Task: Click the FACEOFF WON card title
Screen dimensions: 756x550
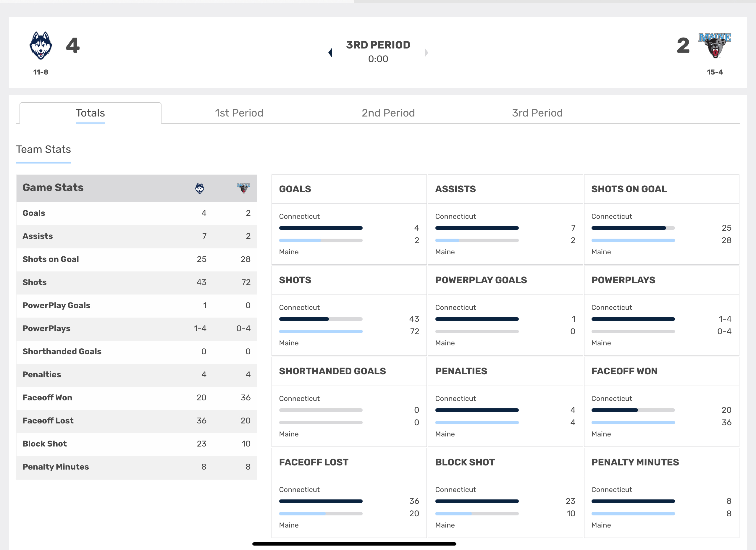Action: tap(624, 371)
